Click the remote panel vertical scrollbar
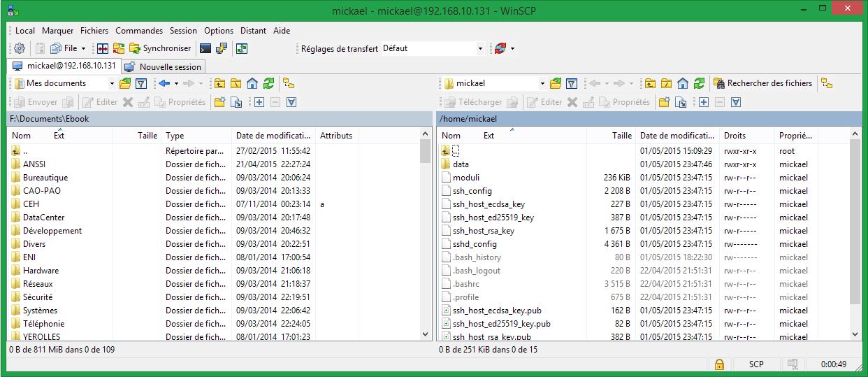 (855, 235)
